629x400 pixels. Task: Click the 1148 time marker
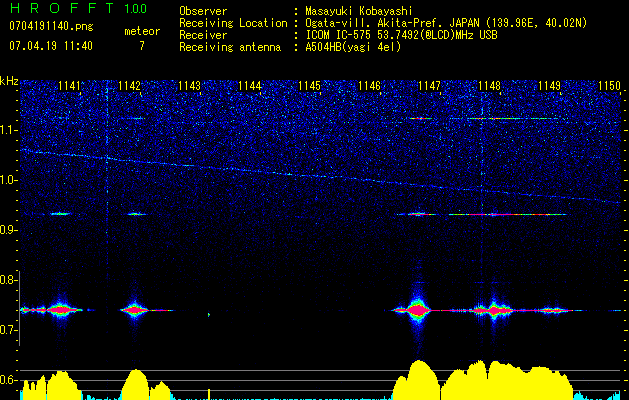[489, 87]
